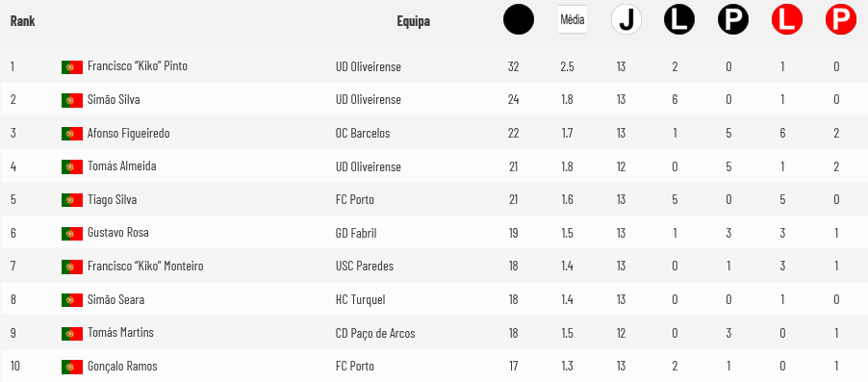Viewport: 868px width, 382px height.
Task: Sort by the Média column header
Action: pos(573,20)
